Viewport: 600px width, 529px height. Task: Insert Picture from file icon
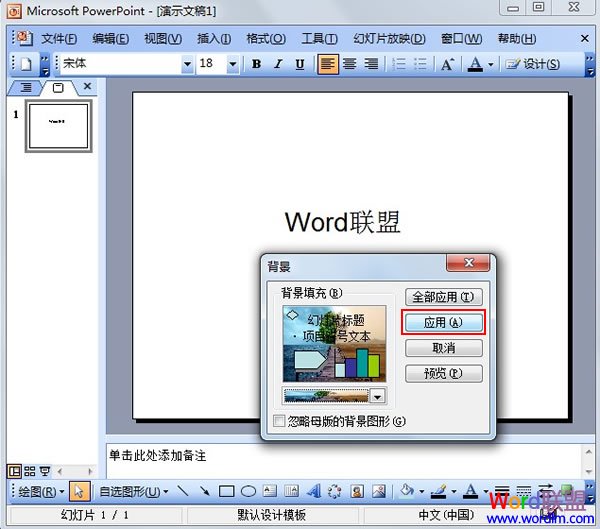point(379,491)
